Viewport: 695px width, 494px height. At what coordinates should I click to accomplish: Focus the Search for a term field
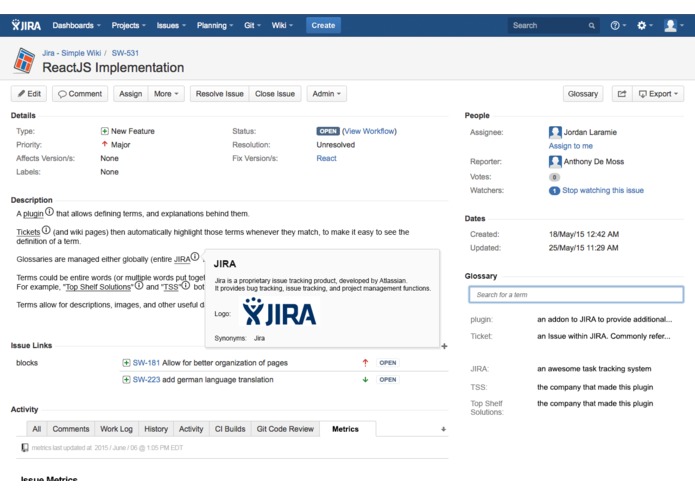pyautogui.click(x=576, y=295)
